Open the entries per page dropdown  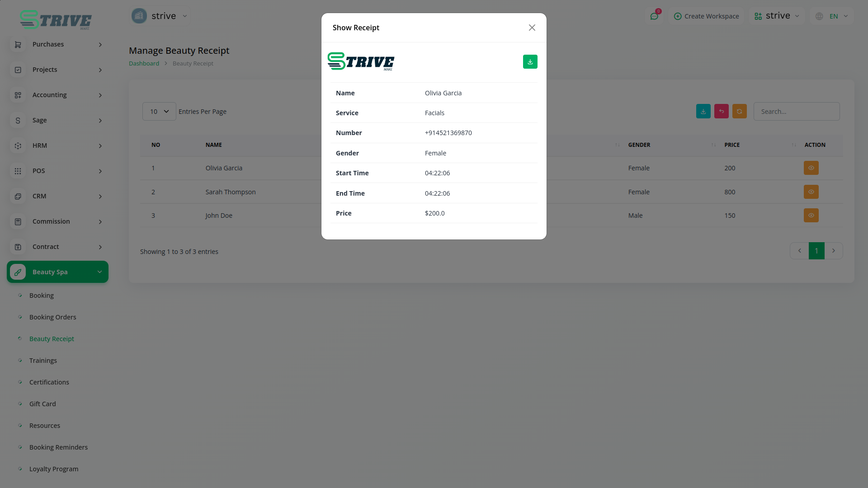(159, 112)
